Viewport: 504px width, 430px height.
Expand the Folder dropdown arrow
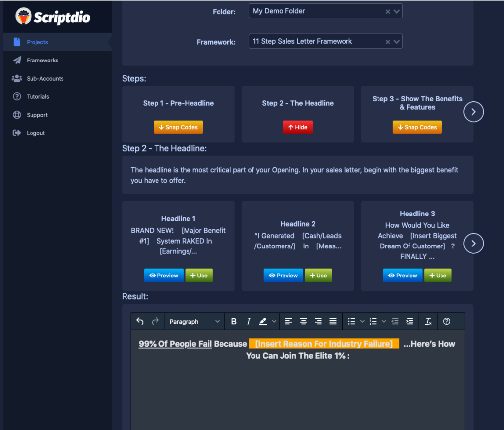[397, 12]
